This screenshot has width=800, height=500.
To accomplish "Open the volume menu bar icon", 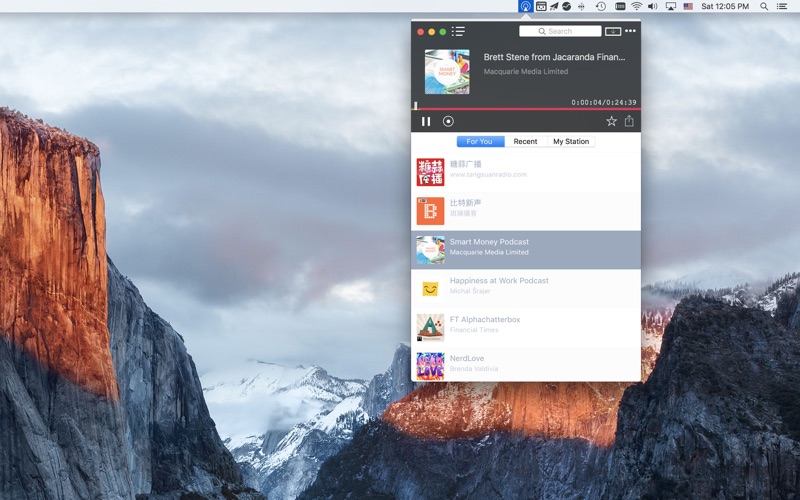I will pyautogui.click(x=653, y=6).
